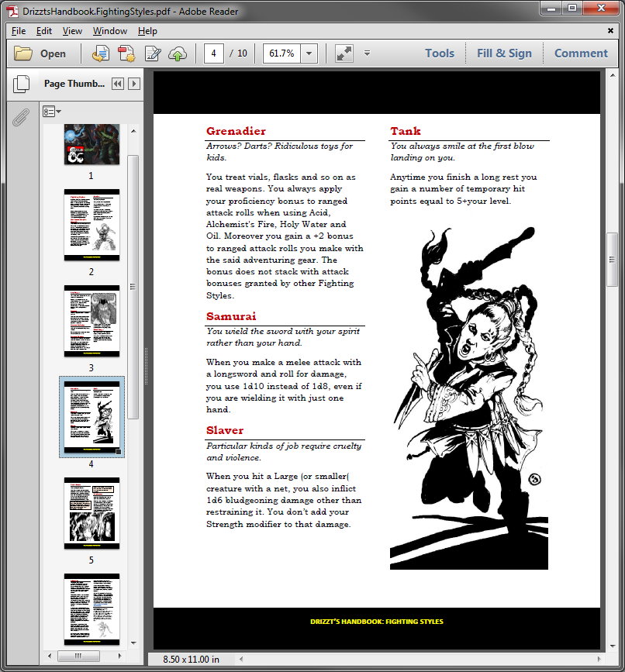Open the zoom level dropdown arrow
Image resolution: width=625 pixels, height=672 pixels.
point(309,53)
